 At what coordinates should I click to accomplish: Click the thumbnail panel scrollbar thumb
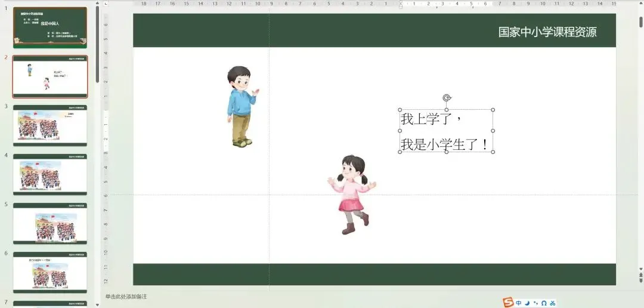pyautogui.click(x=97, y=44)
